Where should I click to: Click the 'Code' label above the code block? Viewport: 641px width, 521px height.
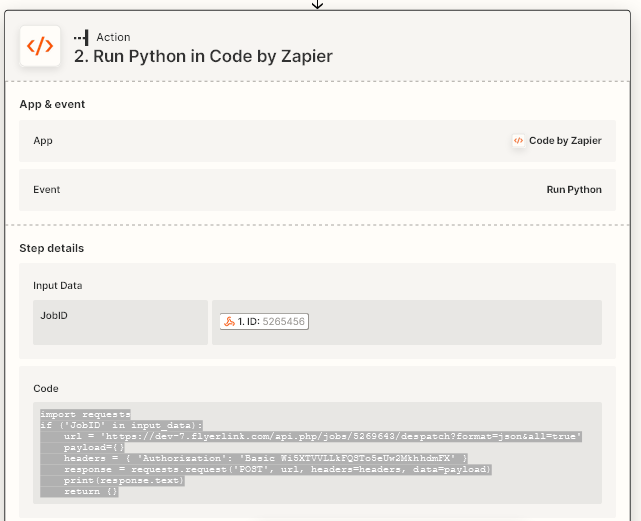click(46, 389)
